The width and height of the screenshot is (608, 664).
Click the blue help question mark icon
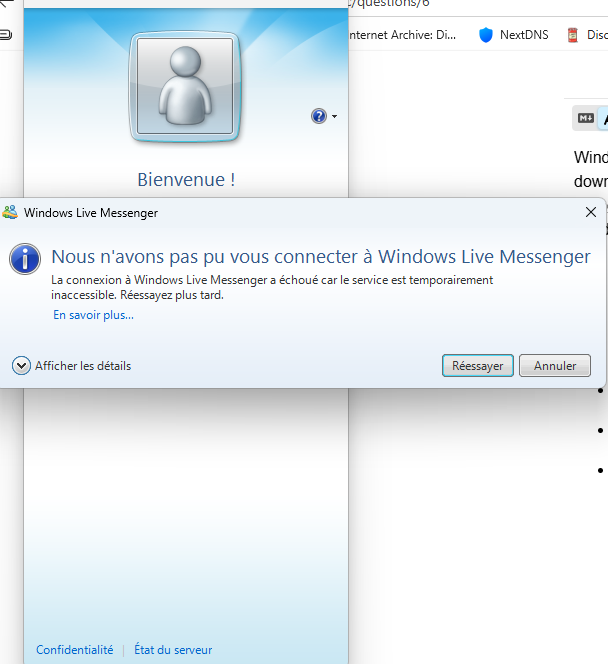319,116
